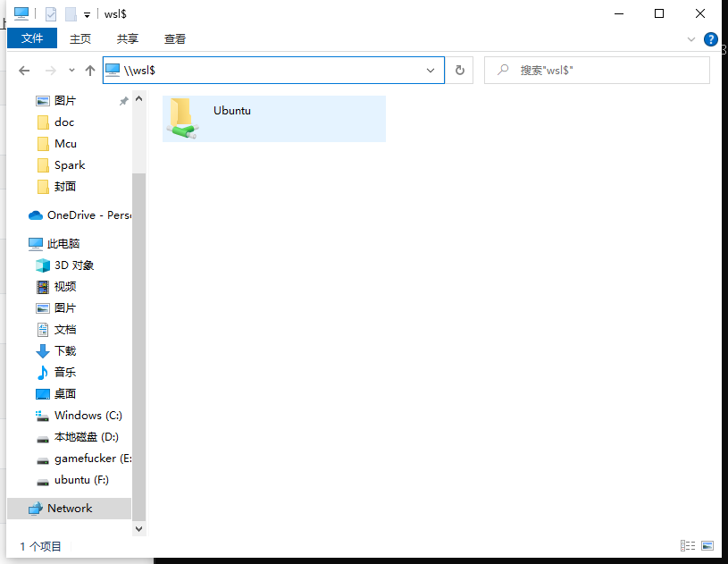Select pinned 图片 in Quick access

pyautogui.click(x=65, y=101)
